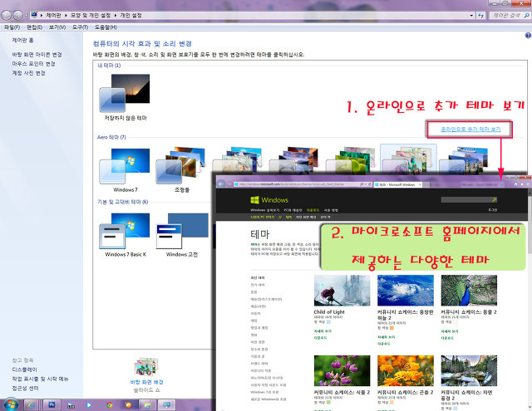Open the 편집(E) menu
The height and width of the screenshot is (411, 532).
click(x=35, y=27)
